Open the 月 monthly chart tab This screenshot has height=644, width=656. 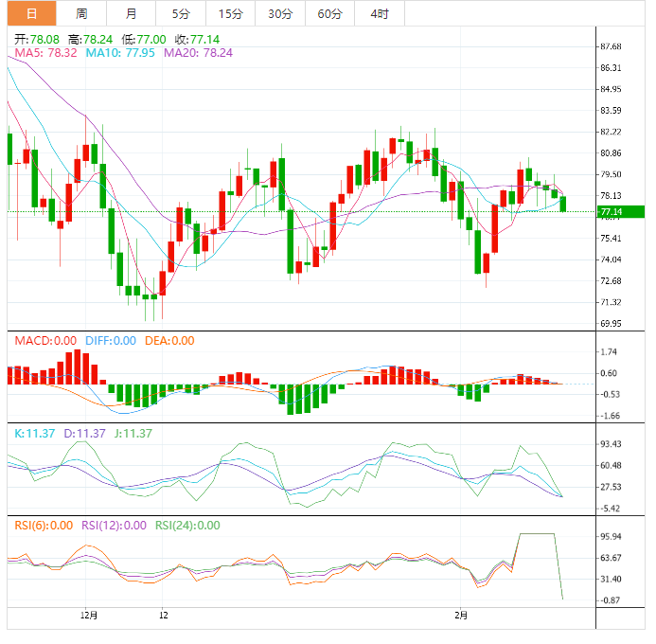131,13
